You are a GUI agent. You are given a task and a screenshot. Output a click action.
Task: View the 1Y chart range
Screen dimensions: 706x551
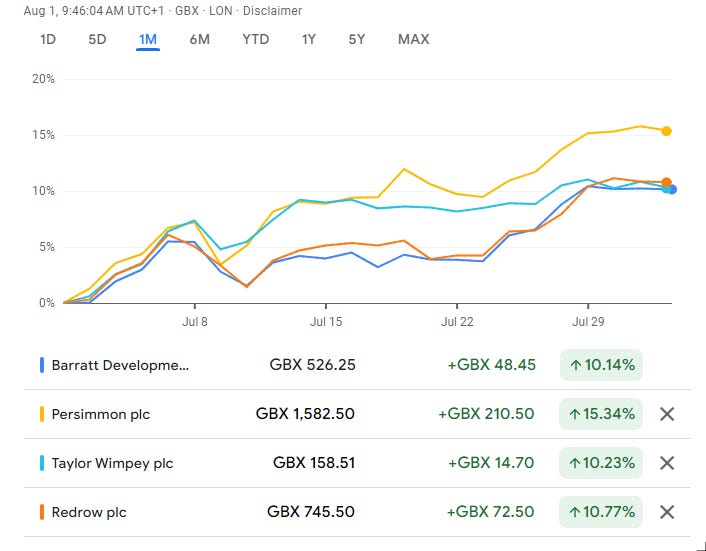[308, 40]
